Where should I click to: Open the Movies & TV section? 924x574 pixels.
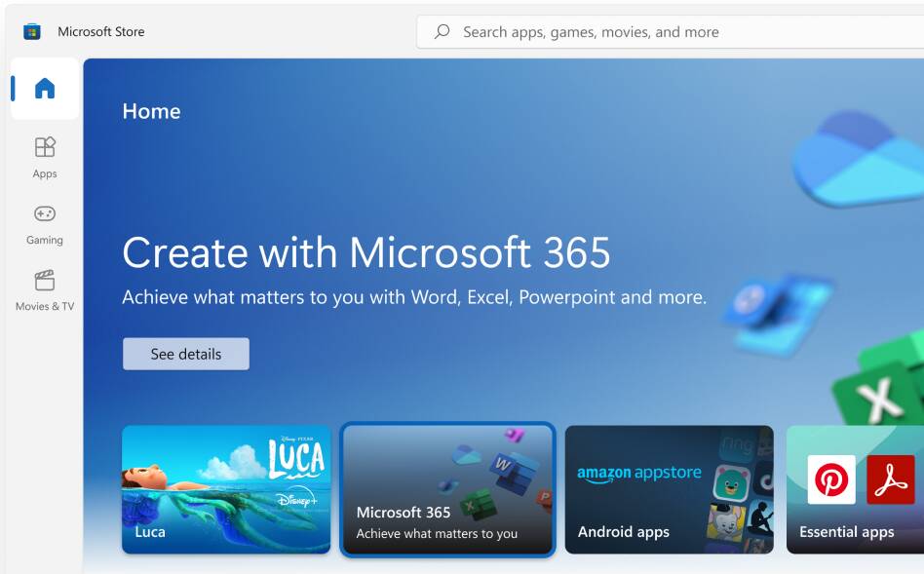[45, 290]
